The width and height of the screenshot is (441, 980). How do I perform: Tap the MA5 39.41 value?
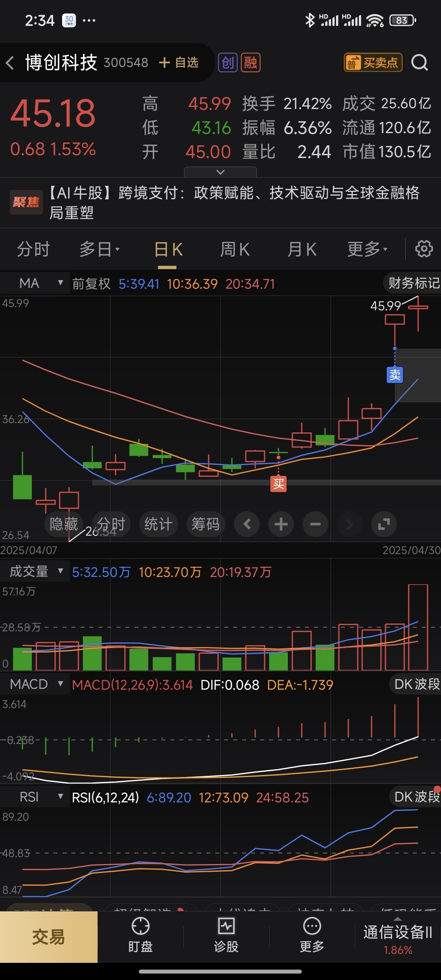pyautogui.click(x=139, y=284)
